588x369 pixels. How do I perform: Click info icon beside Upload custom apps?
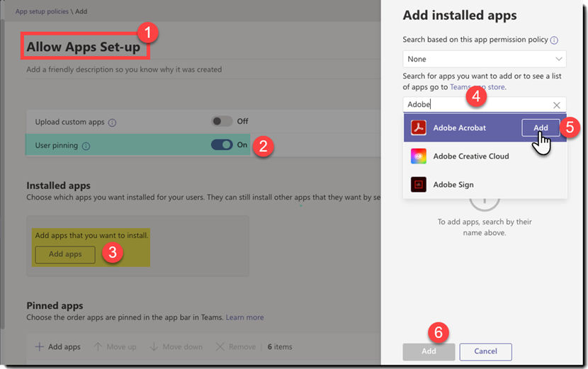[x=112, y=123]
